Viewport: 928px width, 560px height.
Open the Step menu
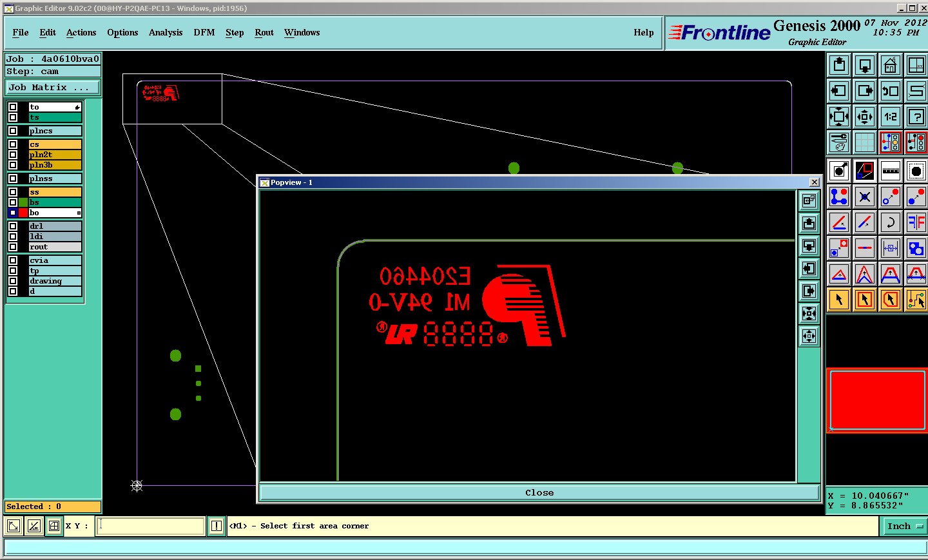[x=235, y=32]
